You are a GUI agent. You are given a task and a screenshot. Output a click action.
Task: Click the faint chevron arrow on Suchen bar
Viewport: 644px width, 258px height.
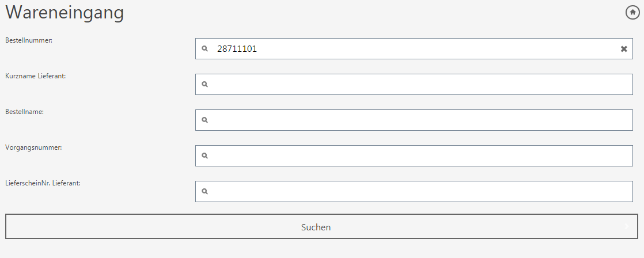[627, 227]
